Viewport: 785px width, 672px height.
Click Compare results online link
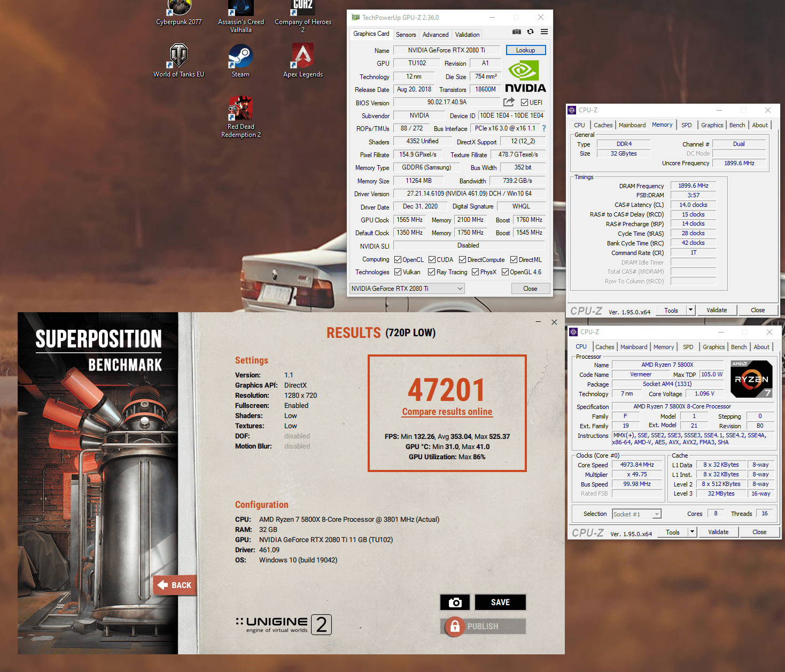click(x=447, y=412)
